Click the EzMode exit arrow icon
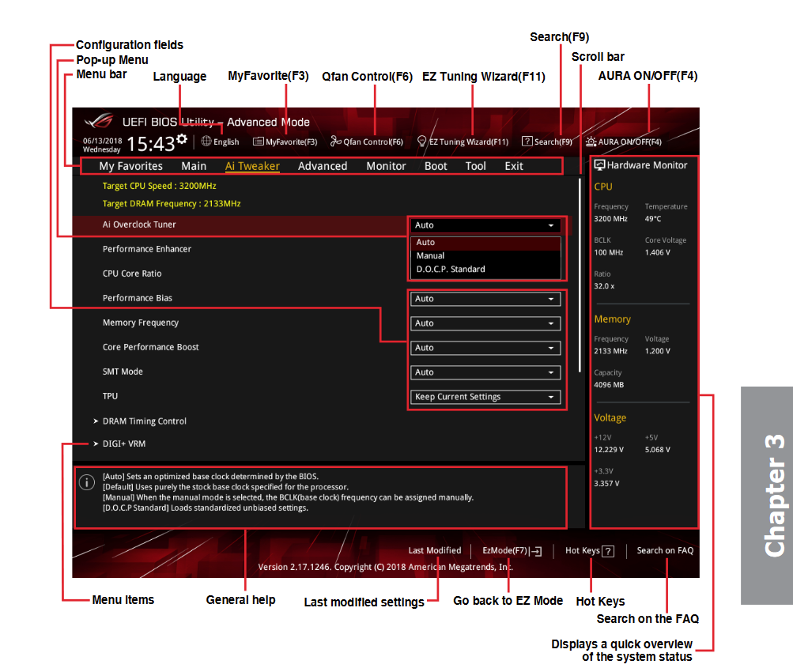The image size is (793, 672). 535,551
